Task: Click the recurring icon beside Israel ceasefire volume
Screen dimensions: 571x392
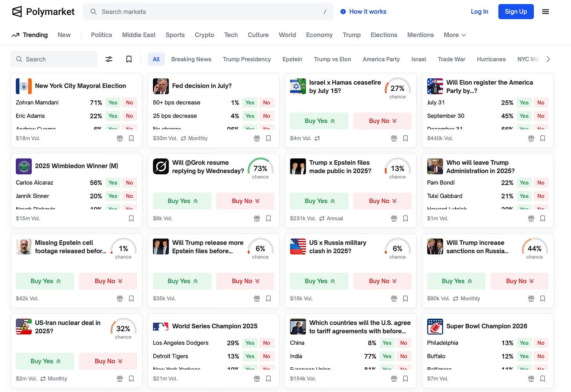Action: (317, 138)
